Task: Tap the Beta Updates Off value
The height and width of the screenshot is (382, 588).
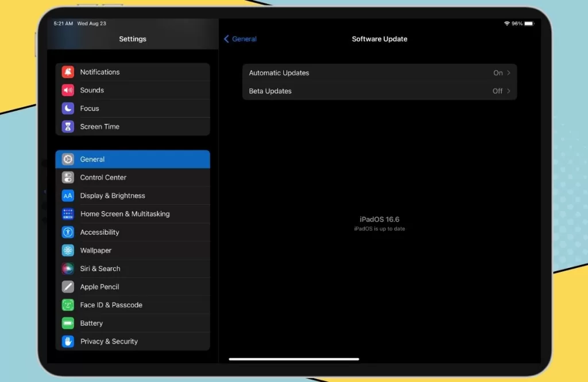Action: (x=497, y=91)
